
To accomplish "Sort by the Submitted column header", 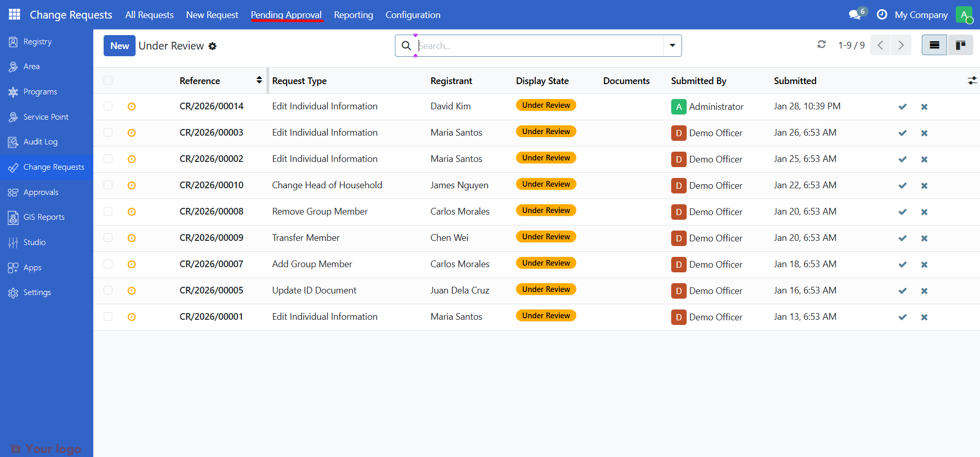I will 795,81.
